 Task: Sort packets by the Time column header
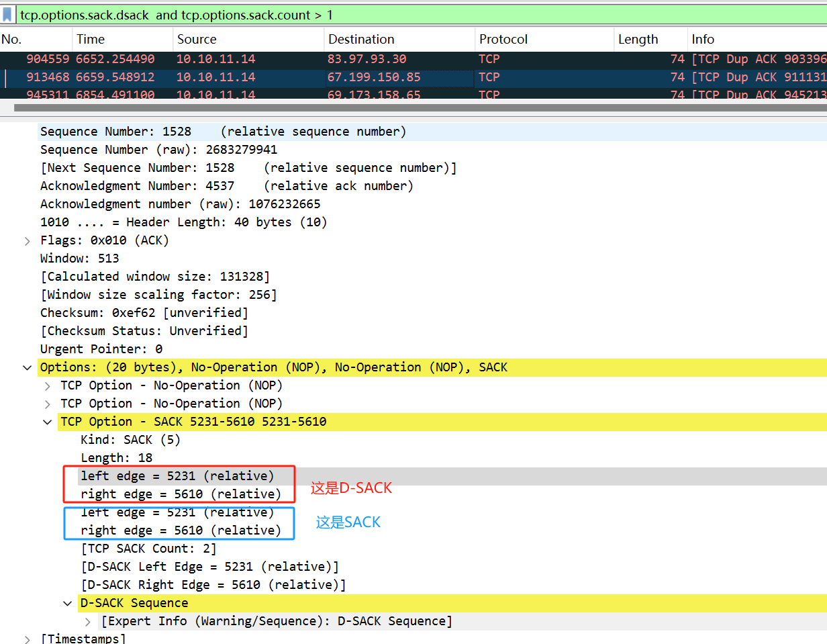point(123,39)
